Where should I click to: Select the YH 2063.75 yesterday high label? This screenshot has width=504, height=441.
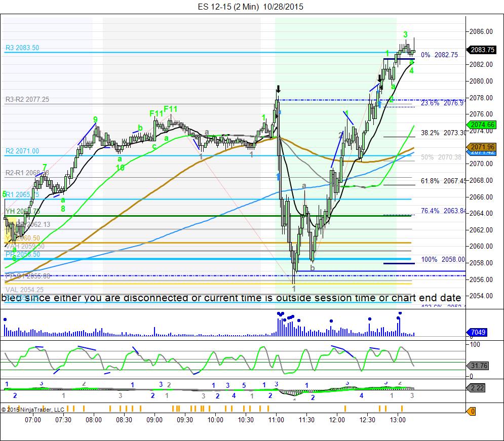pos(23,211)
